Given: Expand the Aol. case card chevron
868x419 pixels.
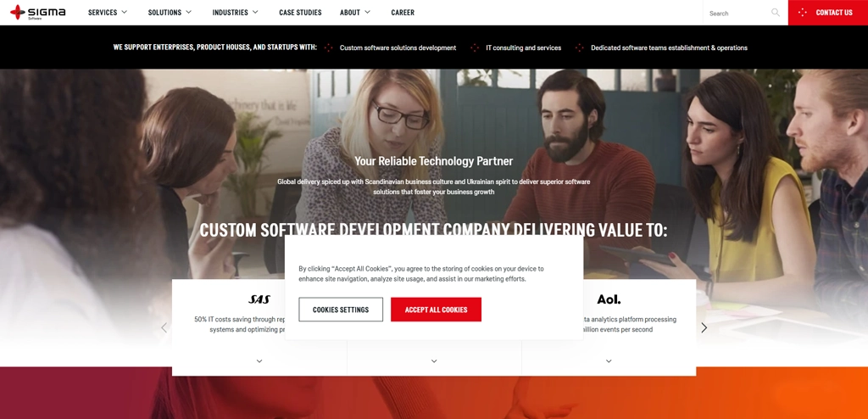Looking at the screenshot, I should coord(609,360).
